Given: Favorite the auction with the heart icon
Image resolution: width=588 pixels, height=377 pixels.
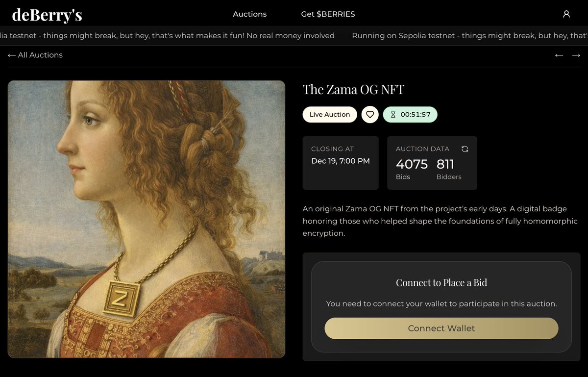Looking at the screenshot, I should (370, 115).
